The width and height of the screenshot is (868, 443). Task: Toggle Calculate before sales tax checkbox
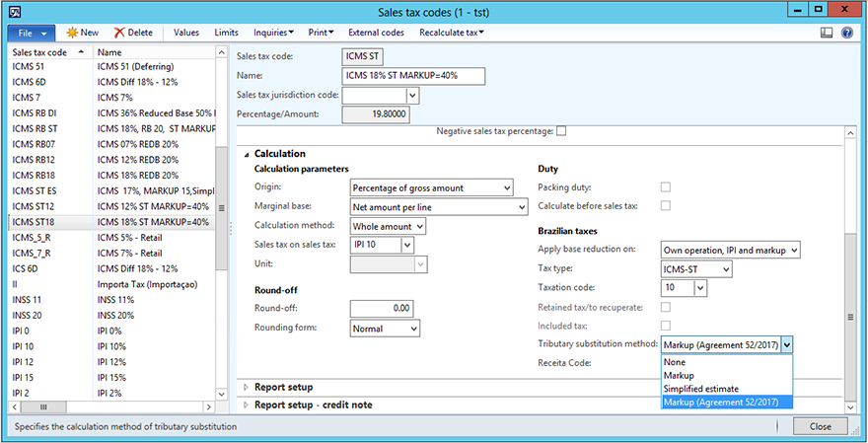click(666, 205)
